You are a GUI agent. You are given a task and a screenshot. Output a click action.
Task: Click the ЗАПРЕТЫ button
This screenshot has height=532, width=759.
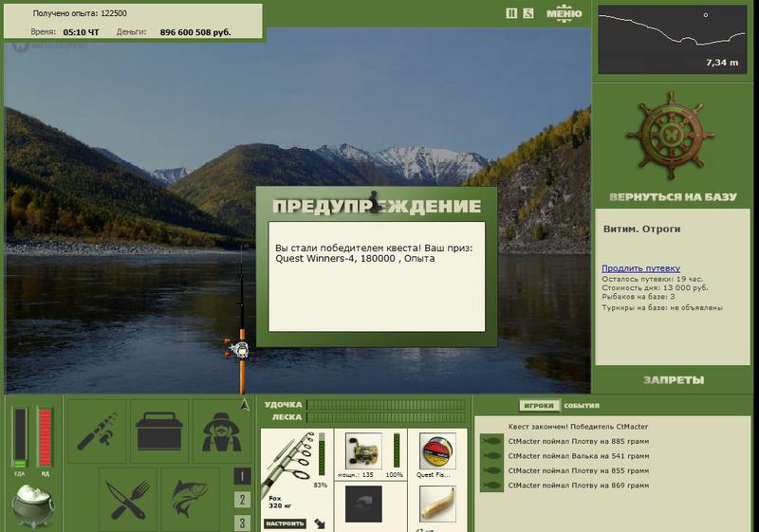pos(674,380)
